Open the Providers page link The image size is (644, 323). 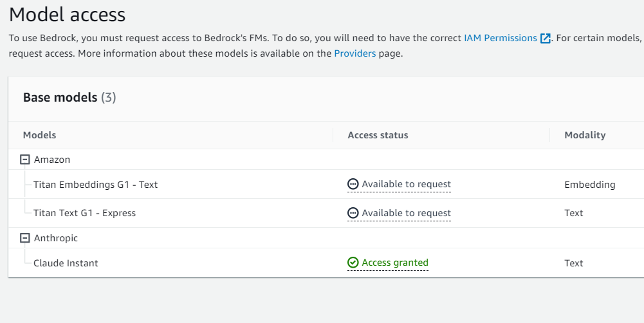tap(355, 53)
